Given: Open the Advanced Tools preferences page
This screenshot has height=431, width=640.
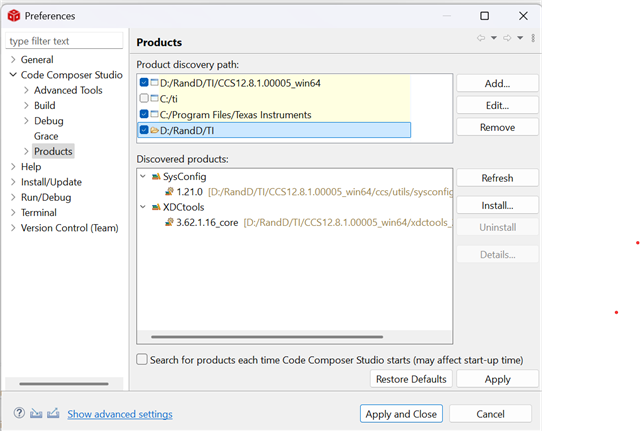Looking at the screenshot, I should pos(68,90).
